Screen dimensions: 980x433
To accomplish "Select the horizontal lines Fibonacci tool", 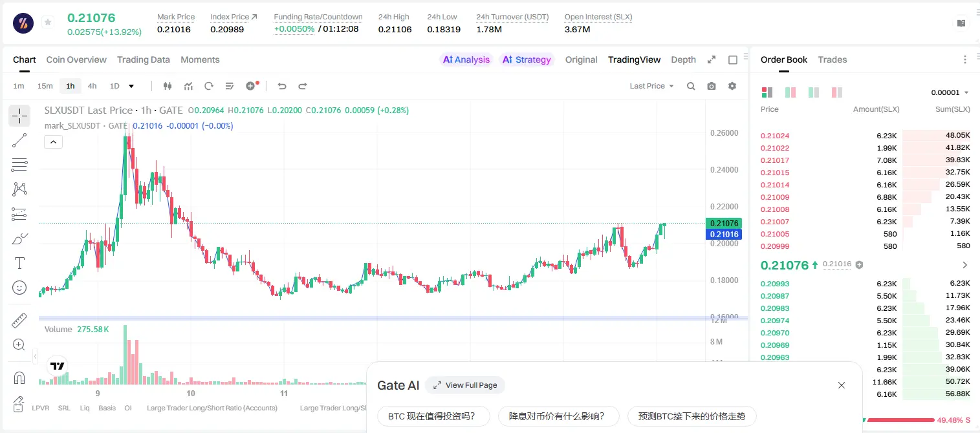I will 19,165.
